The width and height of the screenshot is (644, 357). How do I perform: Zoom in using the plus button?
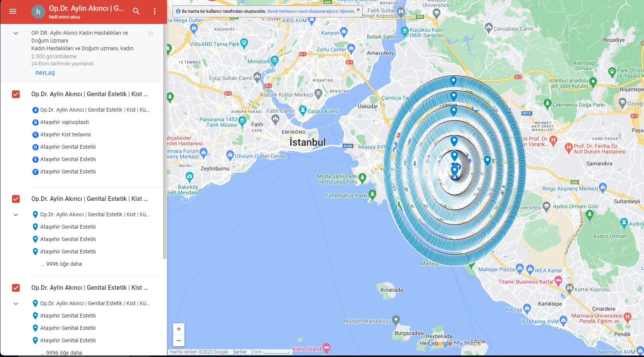(178, 329)
